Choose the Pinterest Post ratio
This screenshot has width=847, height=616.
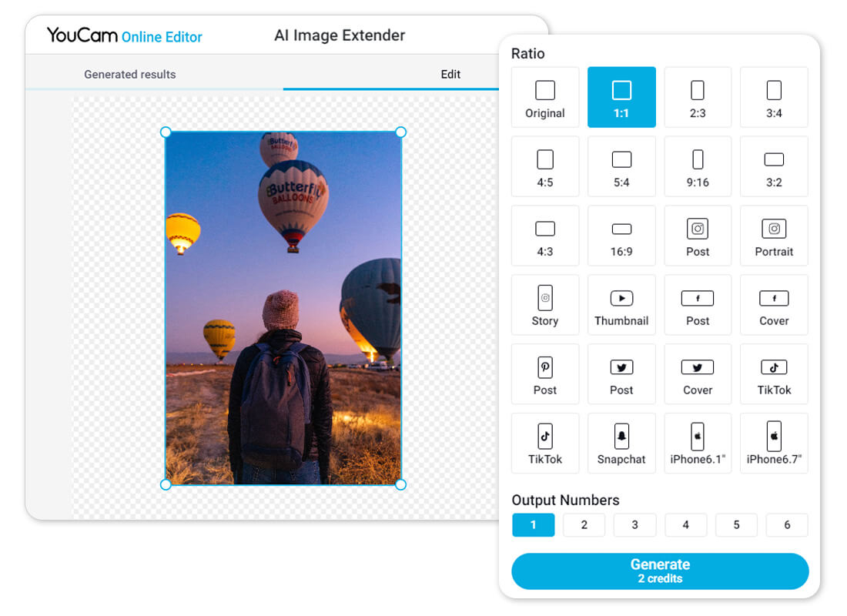[544, 374]
